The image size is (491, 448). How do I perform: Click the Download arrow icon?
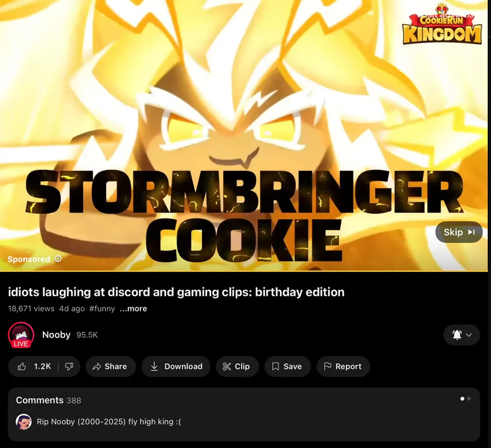coord(154,366)
